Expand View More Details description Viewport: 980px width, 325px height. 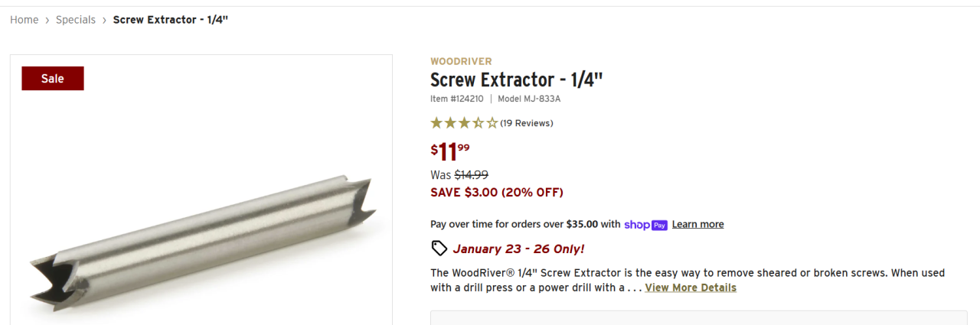coord(691,288)
